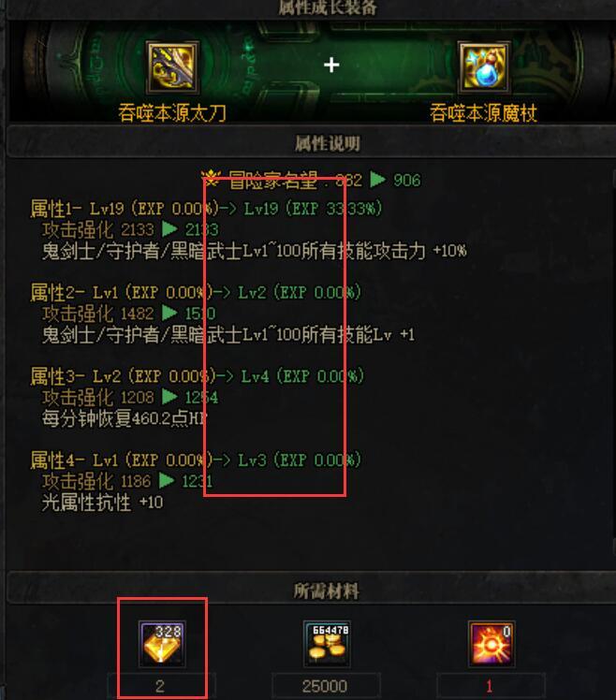The height and width of the screenshot is (700, 616).
Task: Click the 属性说明 section header
Action: pos(328,143)
